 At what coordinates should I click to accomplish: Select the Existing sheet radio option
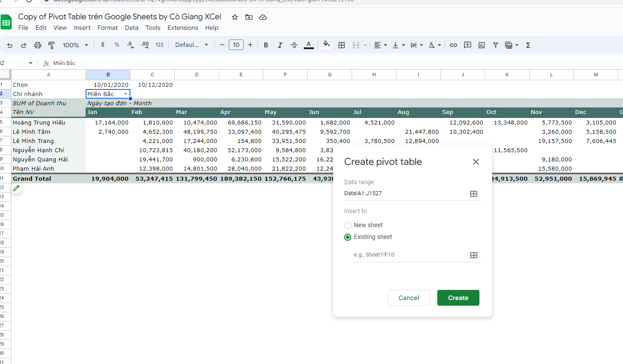click(x=348, y=237)
